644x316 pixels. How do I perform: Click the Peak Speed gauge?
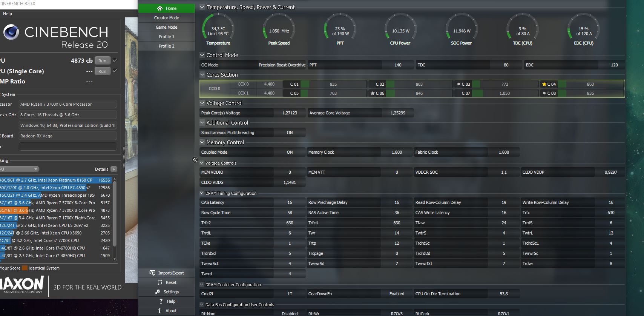[279, 29]
